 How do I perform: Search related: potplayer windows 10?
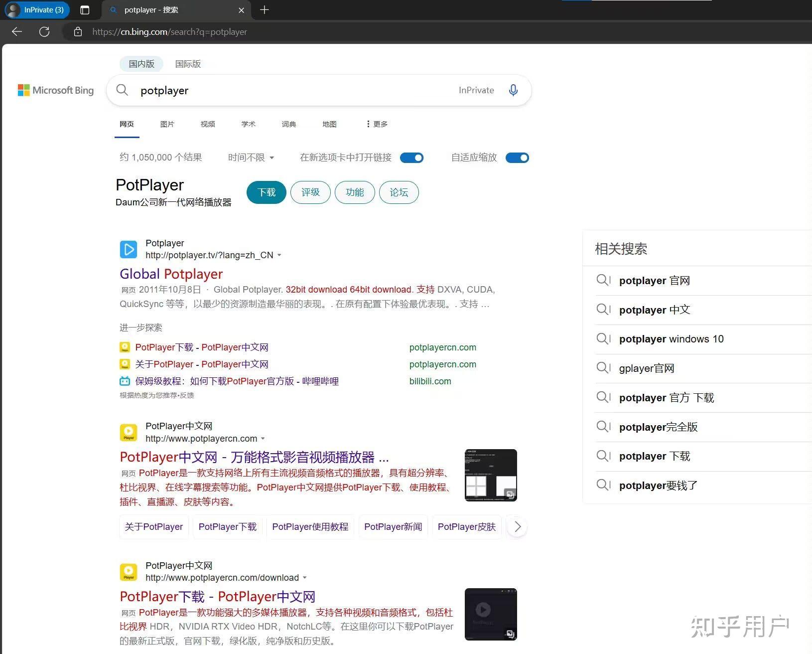pyautogui.click(x=671, y=339)
